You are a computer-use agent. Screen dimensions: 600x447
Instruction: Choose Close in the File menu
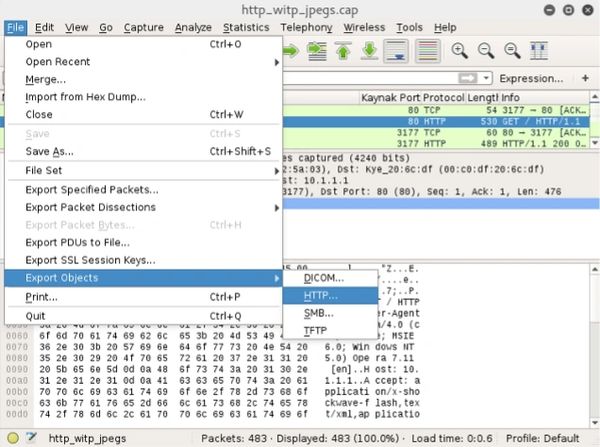143,114
